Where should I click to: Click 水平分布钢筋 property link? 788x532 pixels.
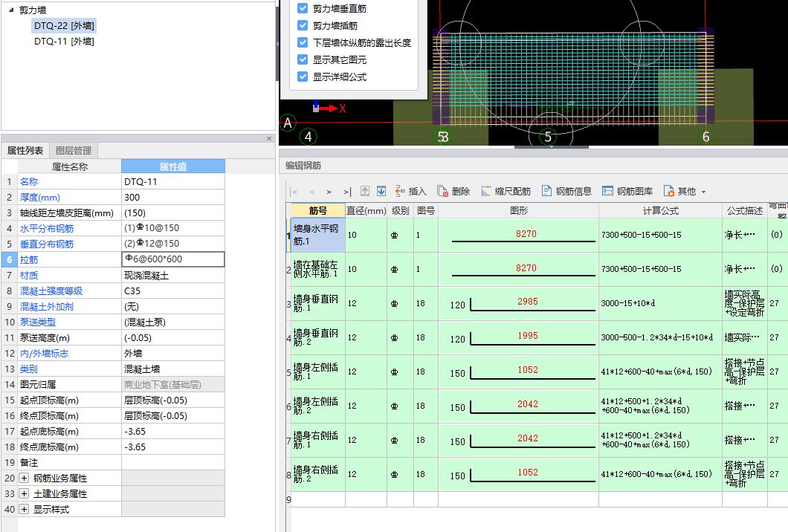click(47, 229)
